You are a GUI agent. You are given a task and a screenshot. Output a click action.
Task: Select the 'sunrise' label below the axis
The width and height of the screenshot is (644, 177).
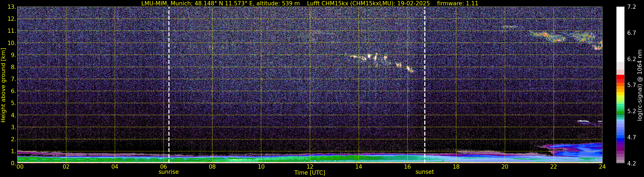coord(168,172)
